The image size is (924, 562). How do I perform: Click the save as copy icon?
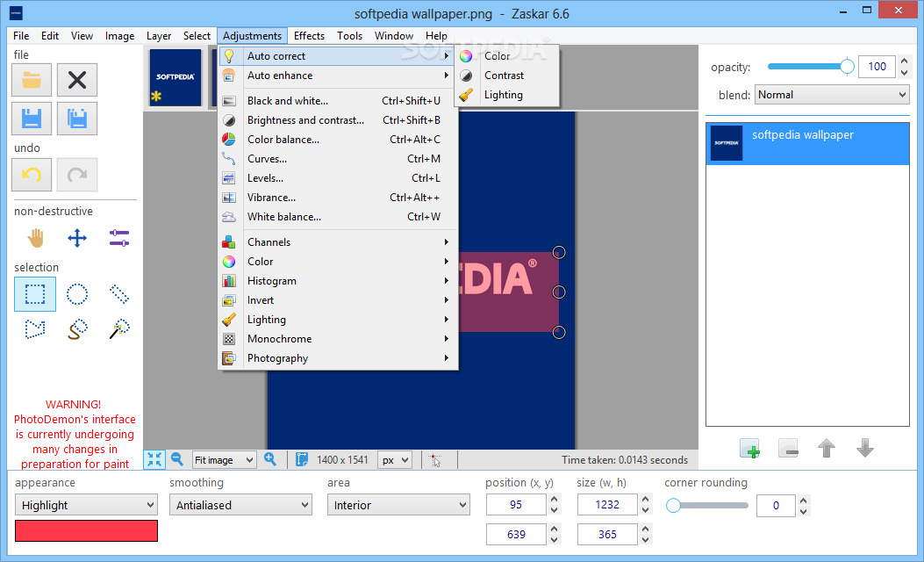click(x=77, y=119)
